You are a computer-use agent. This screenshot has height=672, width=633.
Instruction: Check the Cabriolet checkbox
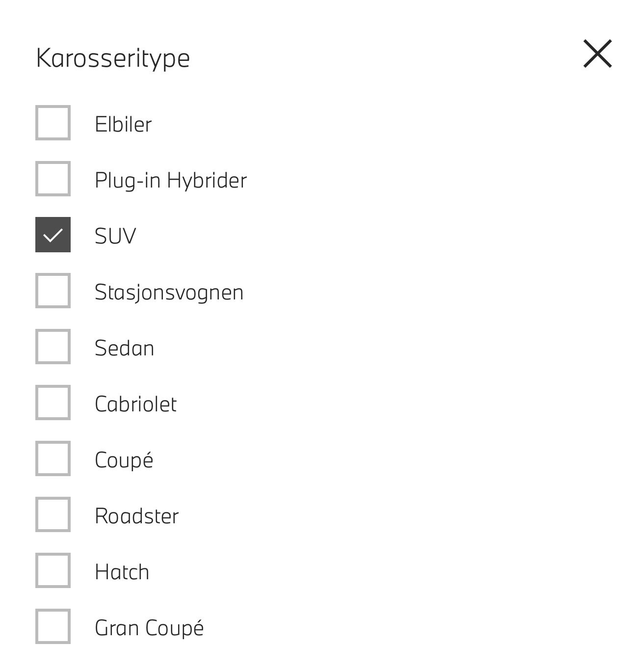(x=53, y=403)
